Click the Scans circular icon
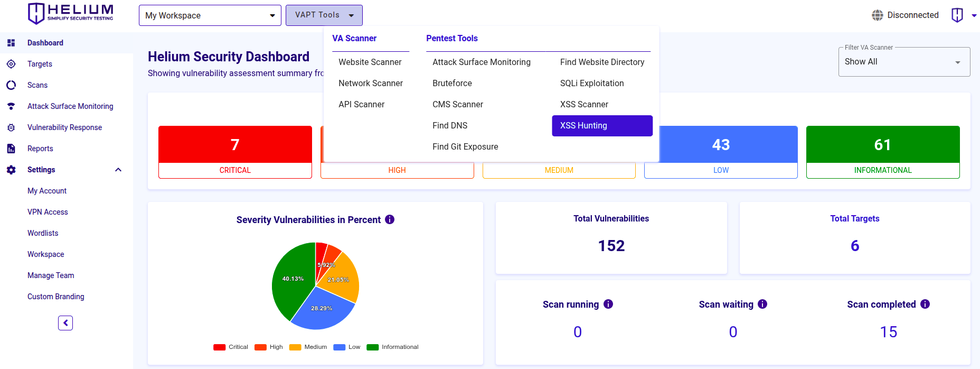The image size is (980, 369). (11, 85)
